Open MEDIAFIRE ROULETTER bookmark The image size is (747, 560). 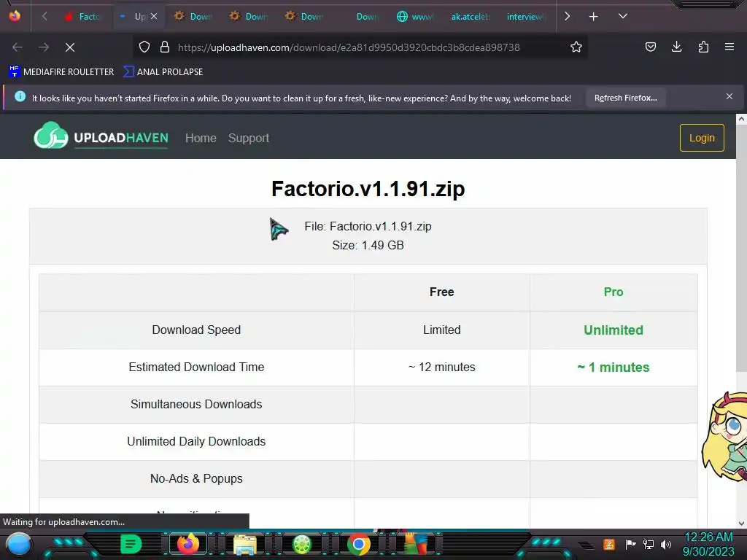[x=61, y=72]
